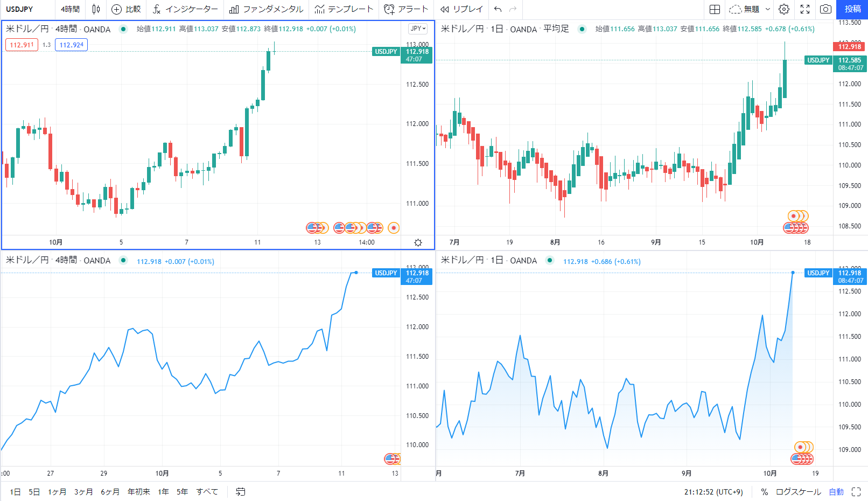
Task: Select the 年初来 date range
Action: (139, 492)
